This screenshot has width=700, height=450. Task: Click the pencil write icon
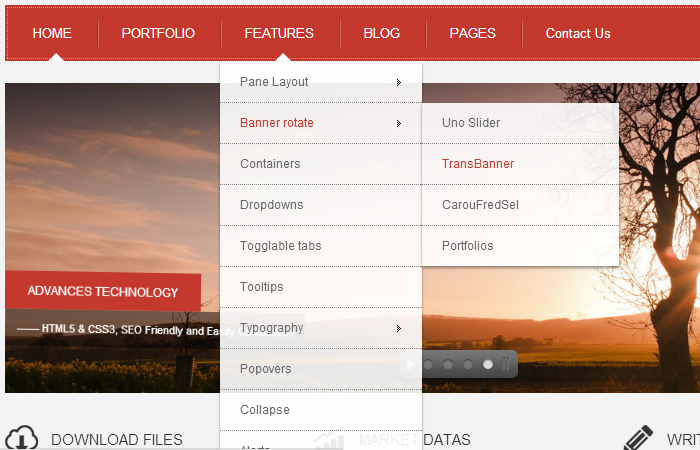tap(638, 438)
